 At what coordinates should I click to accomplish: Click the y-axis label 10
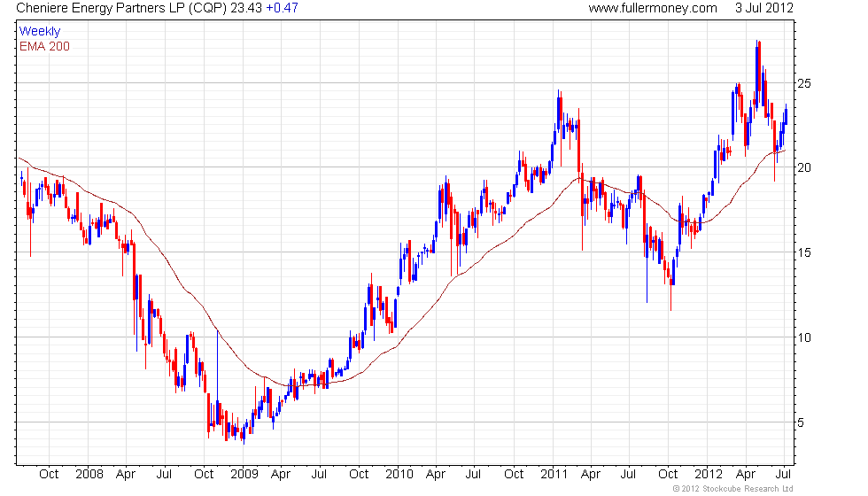[x=804, y=337]
